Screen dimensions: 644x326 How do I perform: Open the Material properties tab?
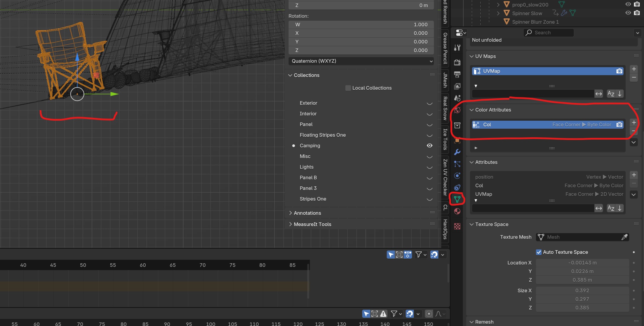tap(457, 211)
